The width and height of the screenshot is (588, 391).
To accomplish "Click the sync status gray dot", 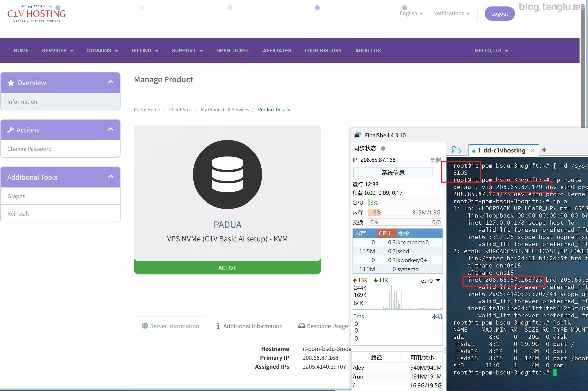I will (383, 149).
